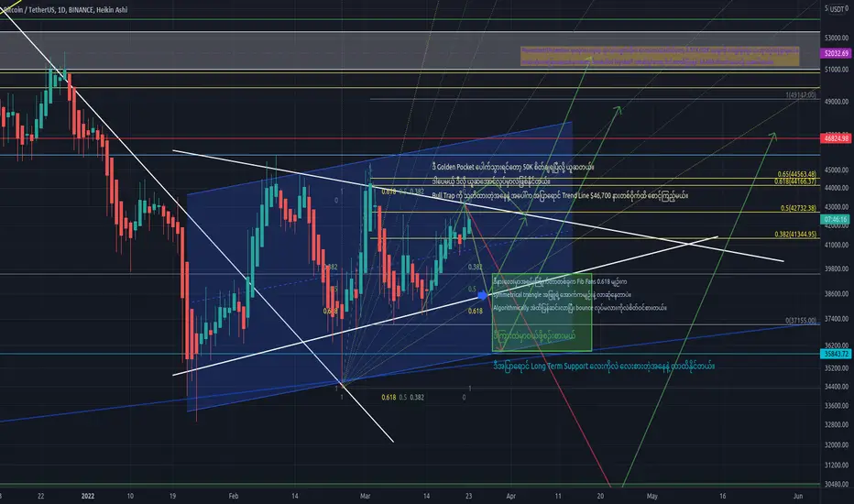854x504 pixels.
Task: Click the 37400.00 price axis value
Action: coord(837,319)
